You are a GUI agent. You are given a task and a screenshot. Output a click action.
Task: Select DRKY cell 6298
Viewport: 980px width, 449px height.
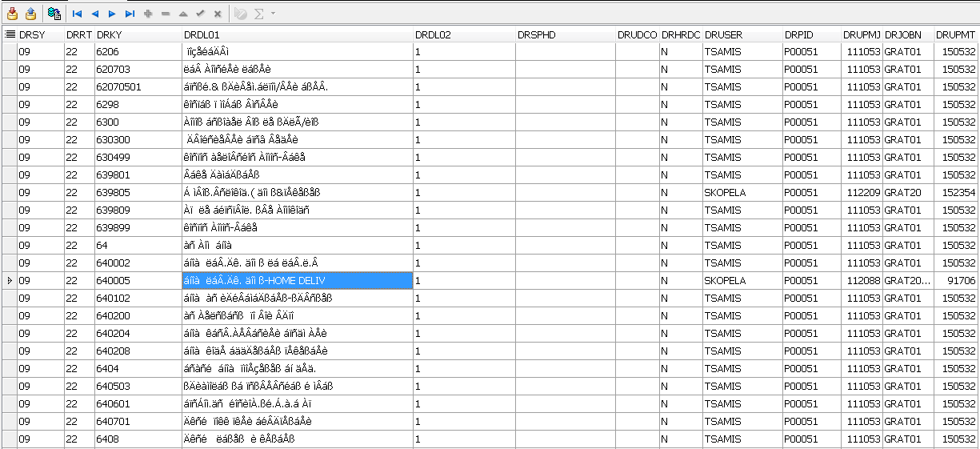138,105
